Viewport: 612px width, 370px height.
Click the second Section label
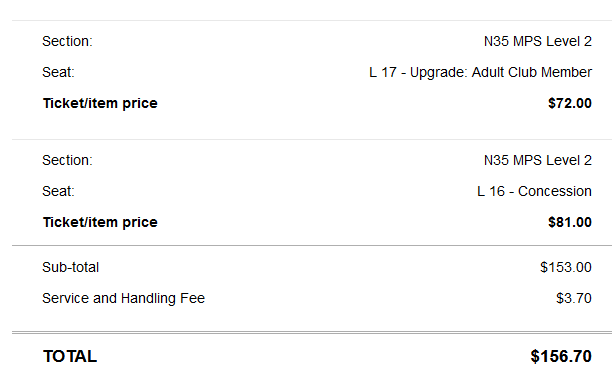pos(67,160)
